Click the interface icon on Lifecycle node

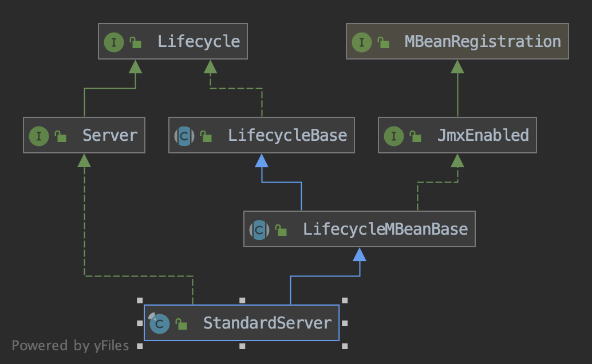click(113, 42)
